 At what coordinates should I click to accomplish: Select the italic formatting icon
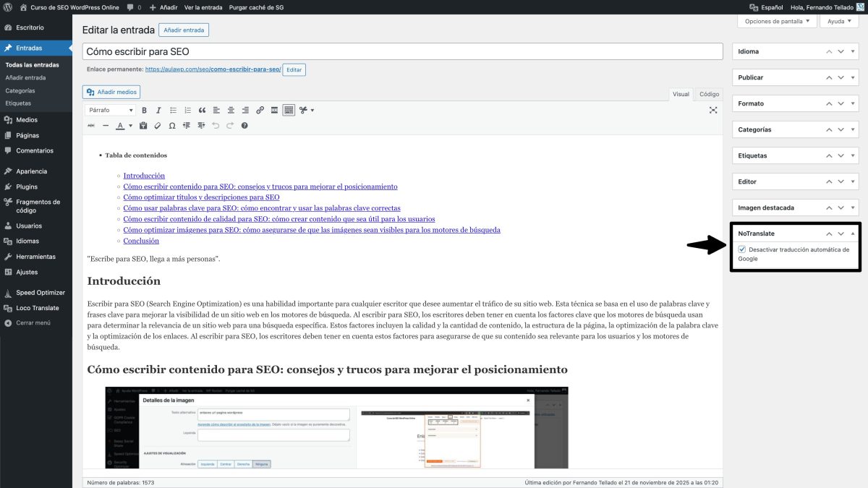[159, 110]
